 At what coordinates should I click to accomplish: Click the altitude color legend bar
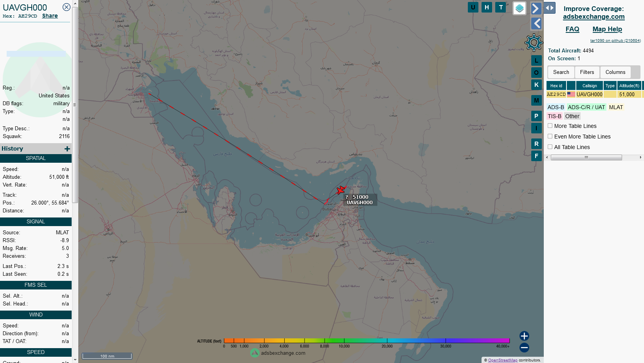click(x=366, y=341)
